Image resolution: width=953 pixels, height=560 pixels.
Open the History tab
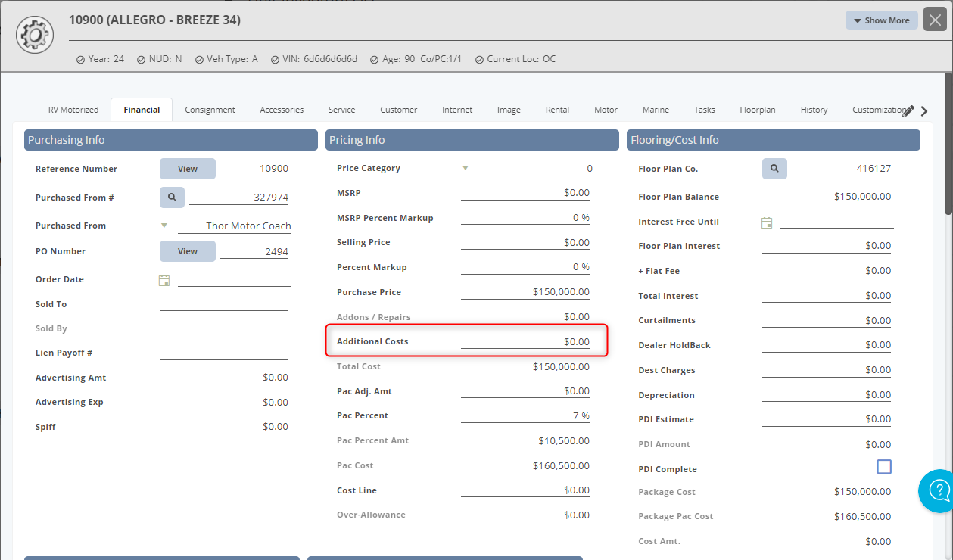click(813, 110)
